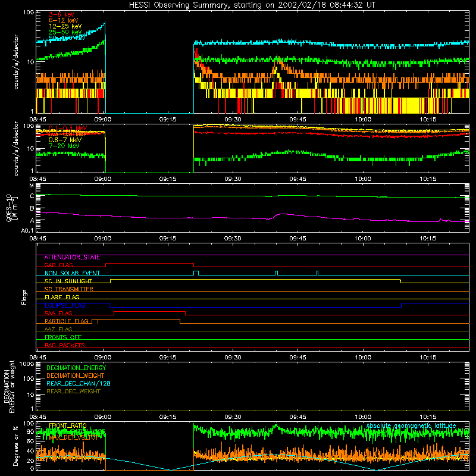Click the 'Absolute geomagnetic latitude' legend label
This screenshot has width=476, height=476.
click(x=411, y=426)
